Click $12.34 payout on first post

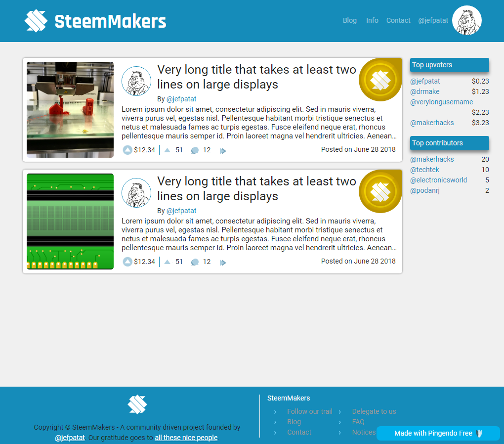tap(144, 150)
